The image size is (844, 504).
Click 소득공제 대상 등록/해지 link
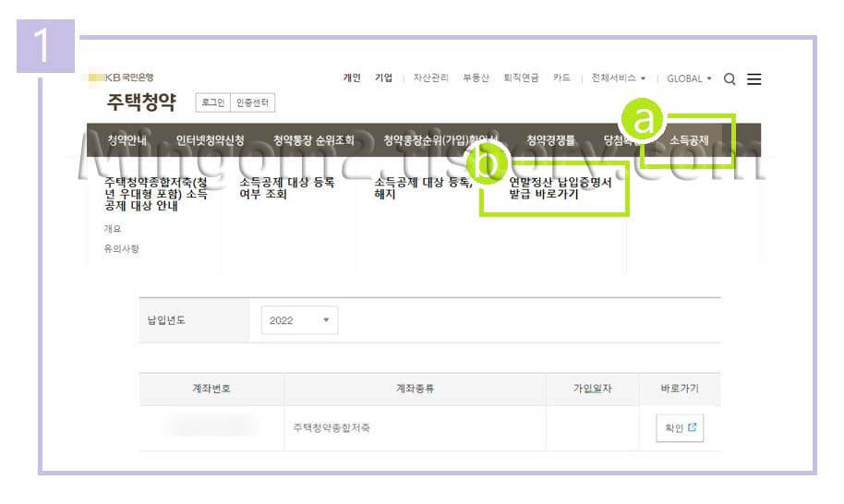click(423, 188)
